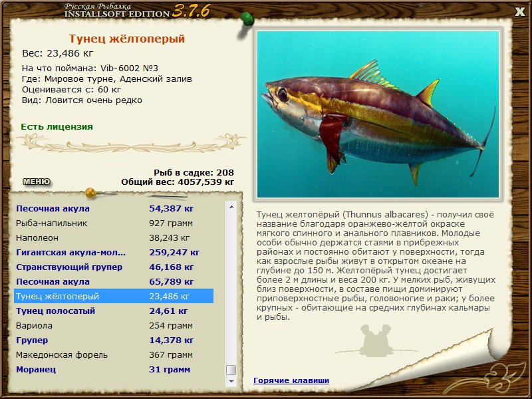Select the Вариола row

114,326
